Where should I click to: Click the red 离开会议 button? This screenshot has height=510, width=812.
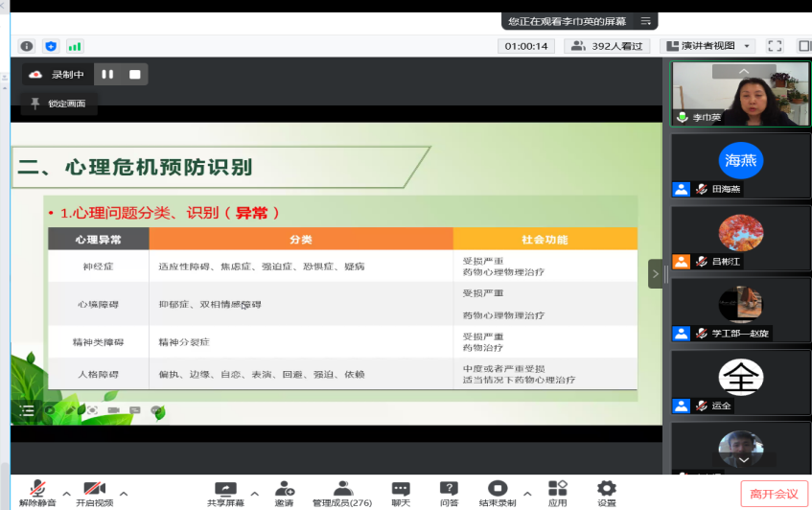(x=774, y=494)
